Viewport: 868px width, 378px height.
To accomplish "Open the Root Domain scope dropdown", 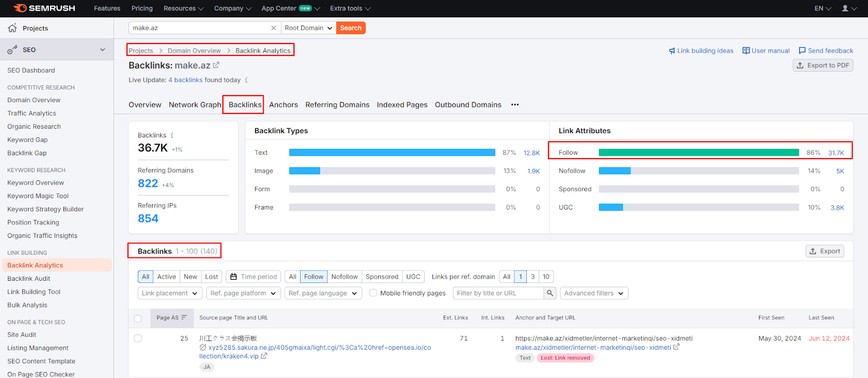I will (x=308, y=28).
